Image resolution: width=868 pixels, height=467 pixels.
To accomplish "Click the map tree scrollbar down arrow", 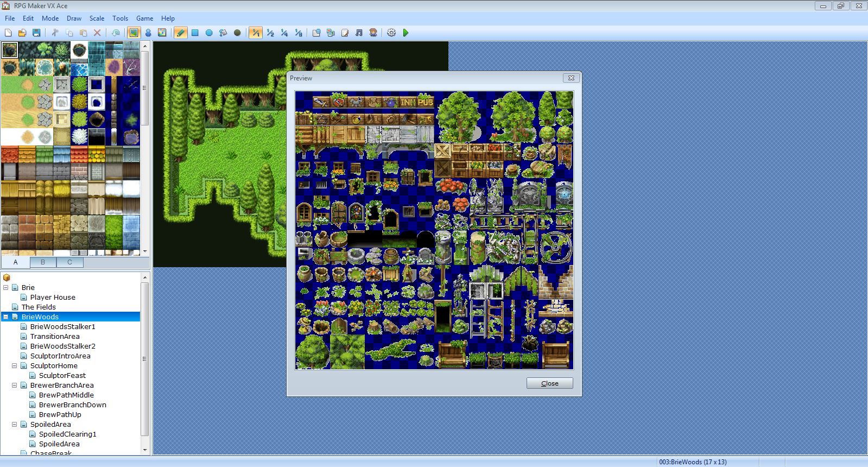I will [145, 450].
